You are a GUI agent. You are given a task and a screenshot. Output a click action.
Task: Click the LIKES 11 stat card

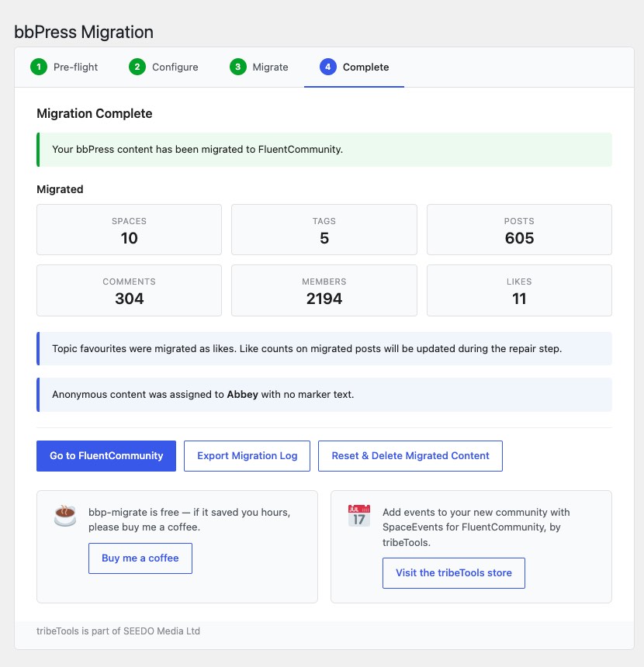point(519,291)
